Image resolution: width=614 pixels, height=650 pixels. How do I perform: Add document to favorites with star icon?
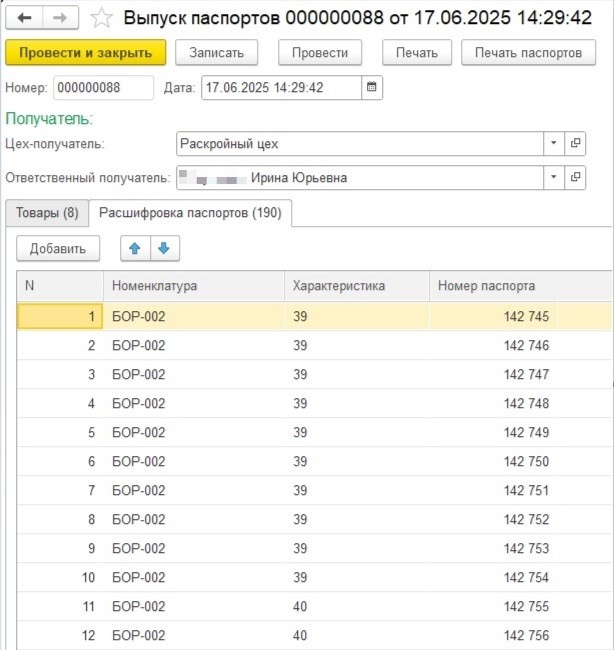pos(101,17)
